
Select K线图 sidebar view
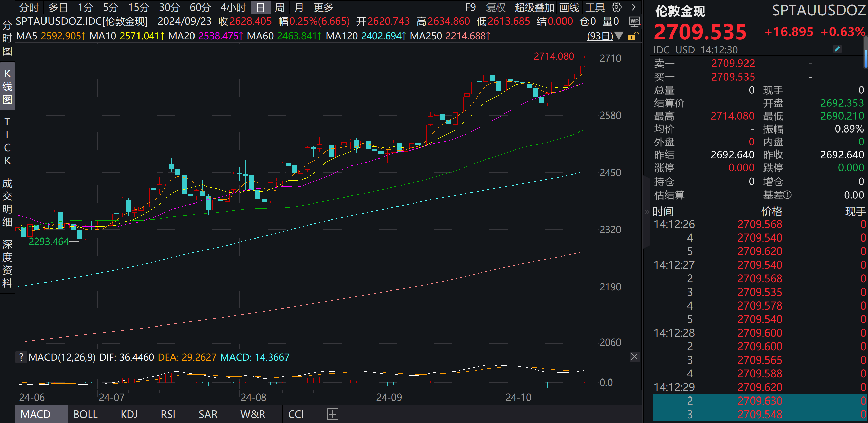coord(7,86)
